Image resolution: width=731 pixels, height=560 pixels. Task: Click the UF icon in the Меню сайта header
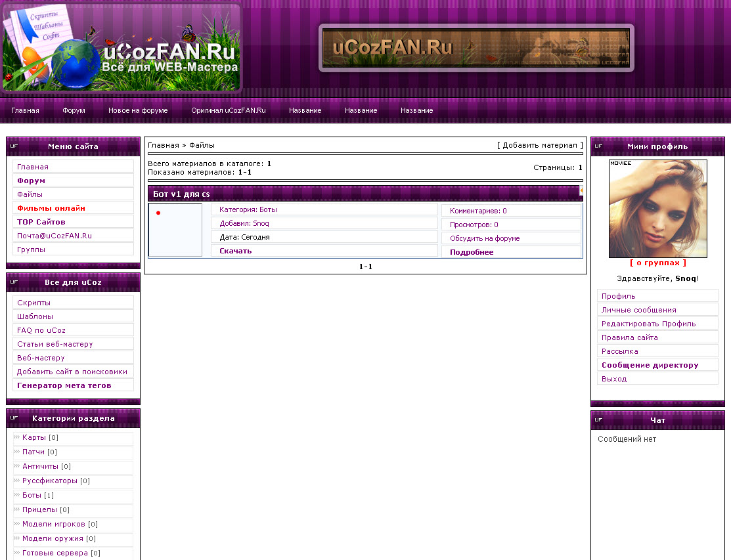click(x=14, y=146)
